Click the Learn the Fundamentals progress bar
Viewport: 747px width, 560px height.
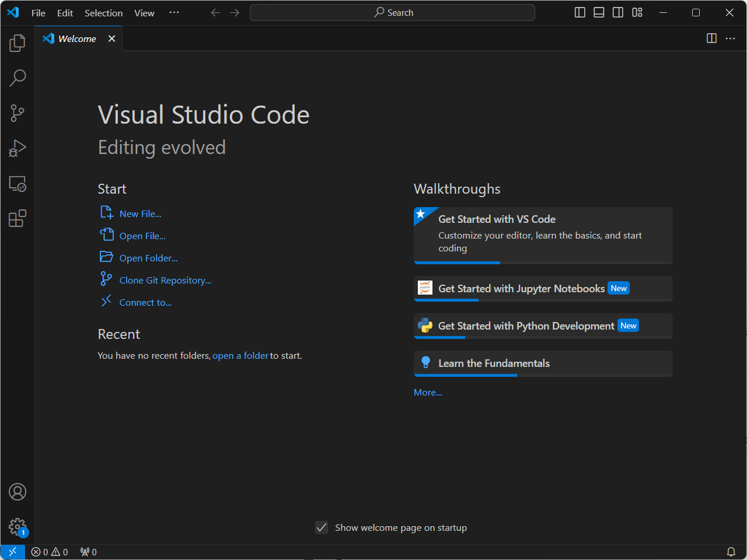tap(543, 375)
